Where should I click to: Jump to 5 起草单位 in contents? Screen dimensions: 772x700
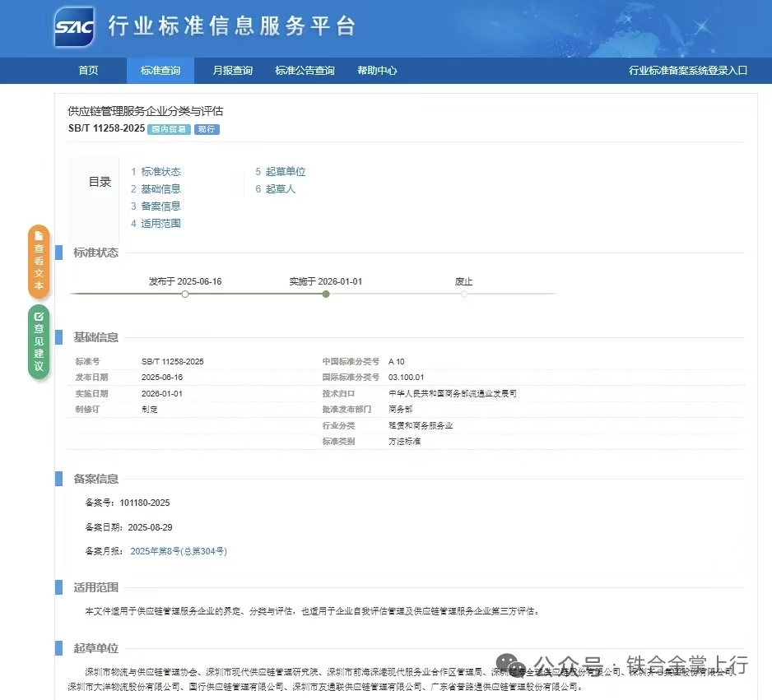281,172
